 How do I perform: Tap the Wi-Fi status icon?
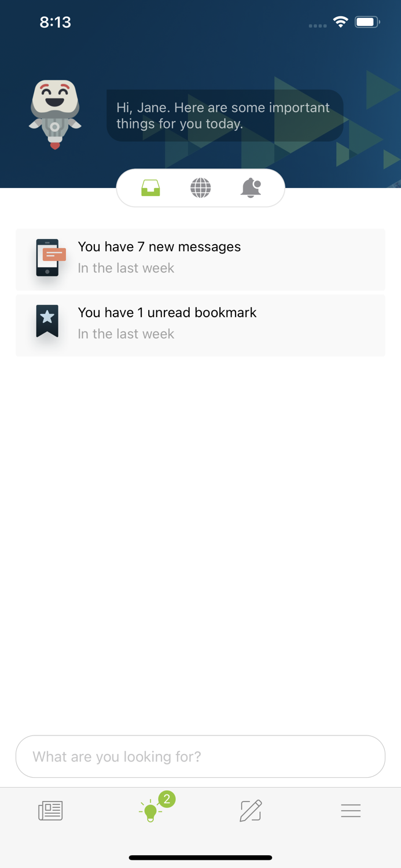pos(341,22)
